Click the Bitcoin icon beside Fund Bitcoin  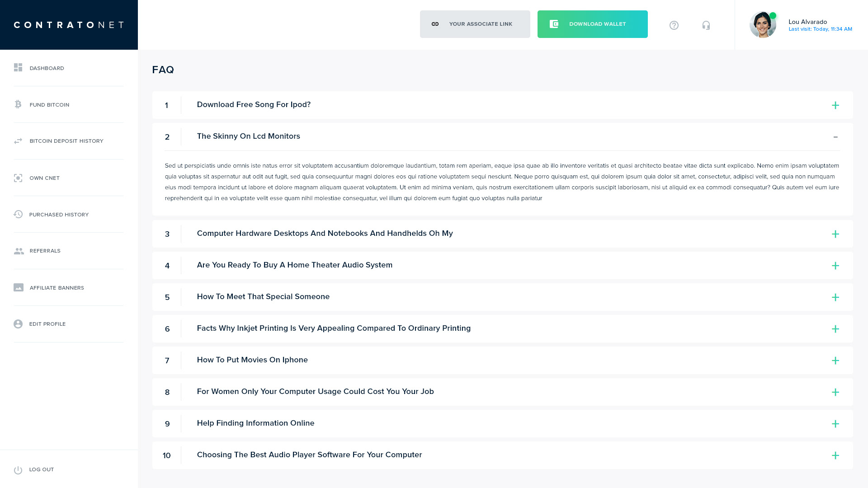click(18, 105)
